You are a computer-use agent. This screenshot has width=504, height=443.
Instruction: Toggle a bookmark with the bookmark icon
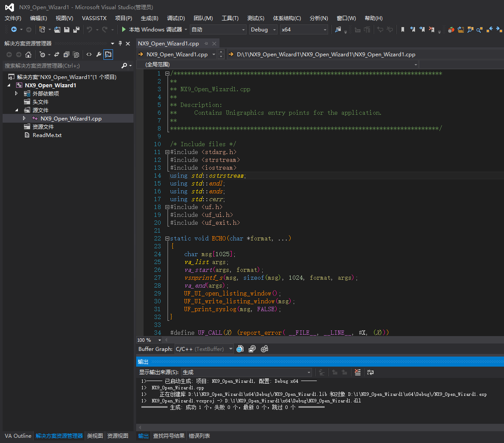(403, 30)
